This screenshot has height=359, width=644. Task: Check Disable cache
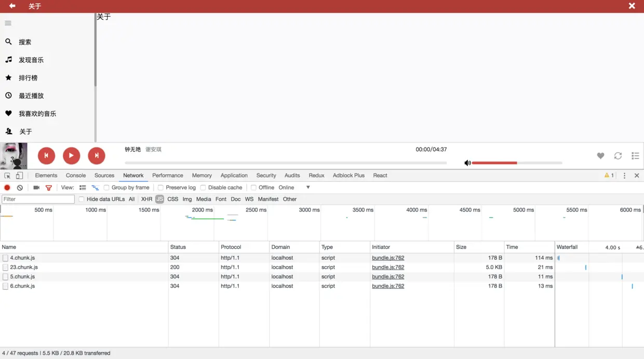(203, 188)
